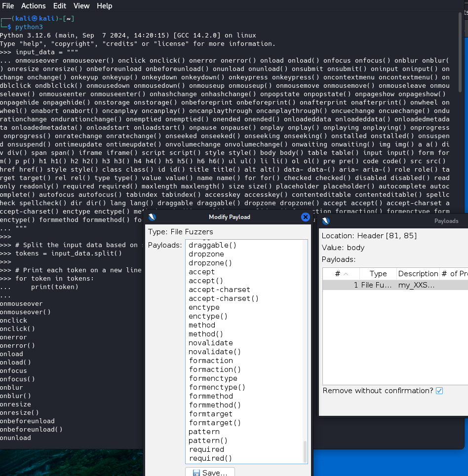Select 'method()' in payload list
This screenshot has width=468, height=476.
pyautogui.click(x=206, y=334)
